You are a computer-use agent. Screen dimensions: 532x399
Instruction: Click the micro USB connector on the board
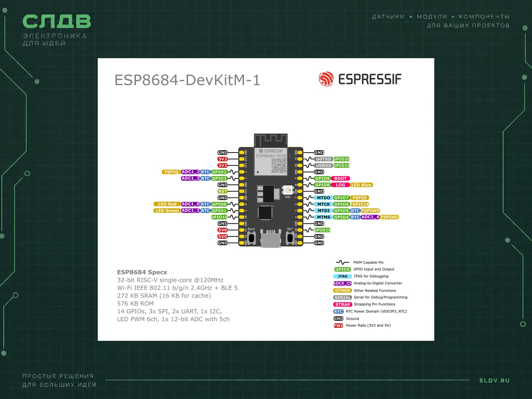point(271,238)
